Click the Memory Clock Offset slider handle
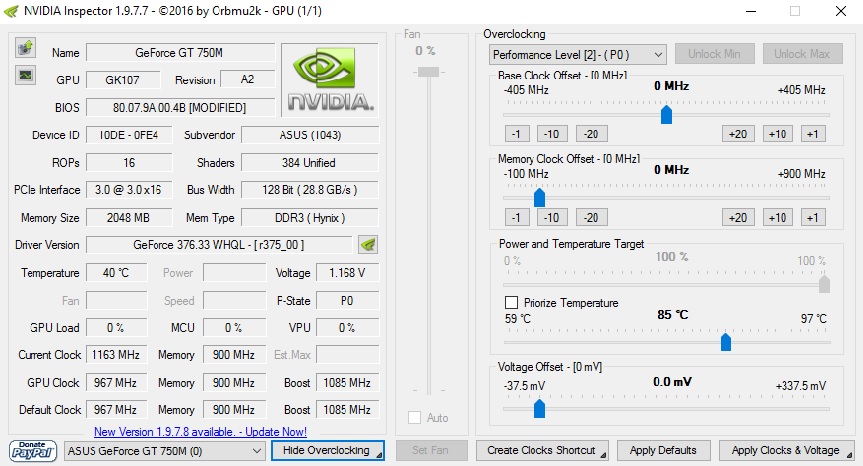863x466 pixels. 539,198
